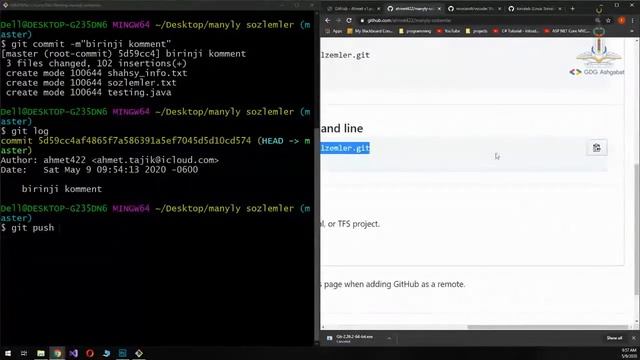Click '3 files changed, 102 insertions' line
640x360 pixels.
click(96, 64)
